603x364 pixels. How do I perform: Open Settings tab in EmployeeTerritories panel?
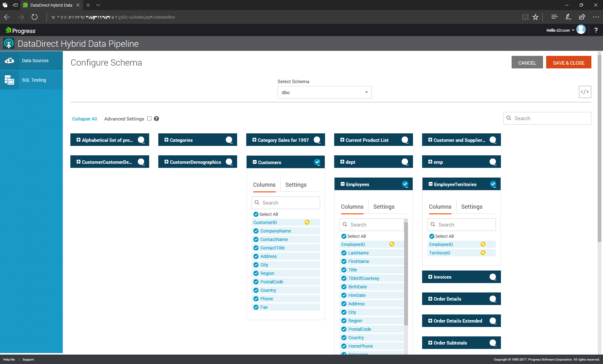(472, 207)
